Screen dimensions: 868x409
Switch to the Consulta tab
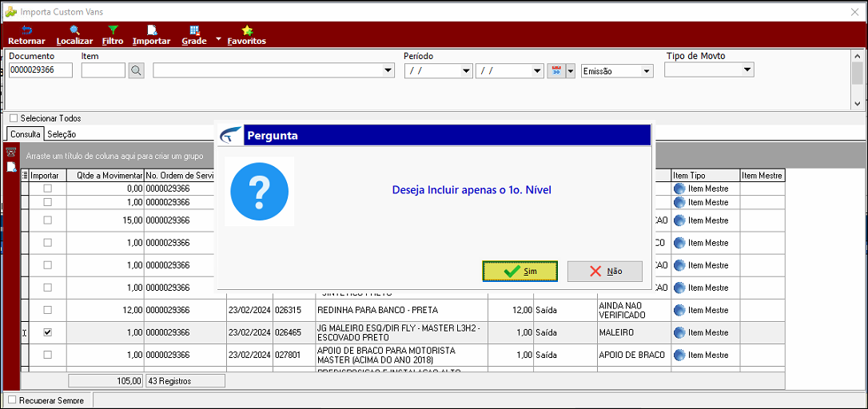tap(26, 134)
